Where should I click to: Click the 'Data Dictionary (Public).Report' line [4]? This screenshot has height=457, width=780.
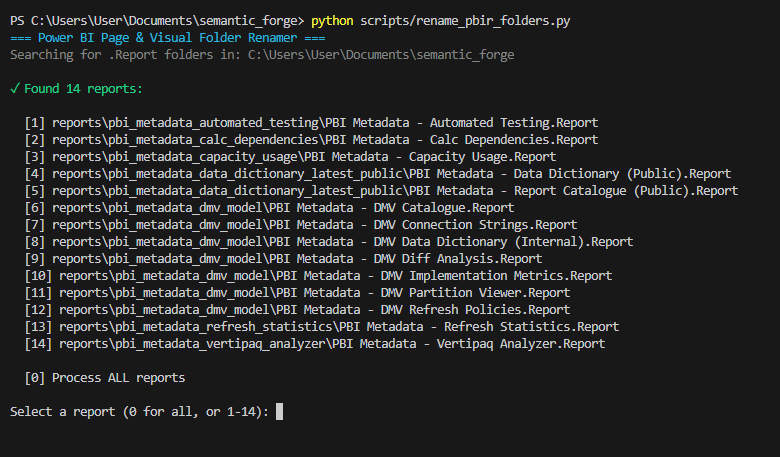click(378, 174)
